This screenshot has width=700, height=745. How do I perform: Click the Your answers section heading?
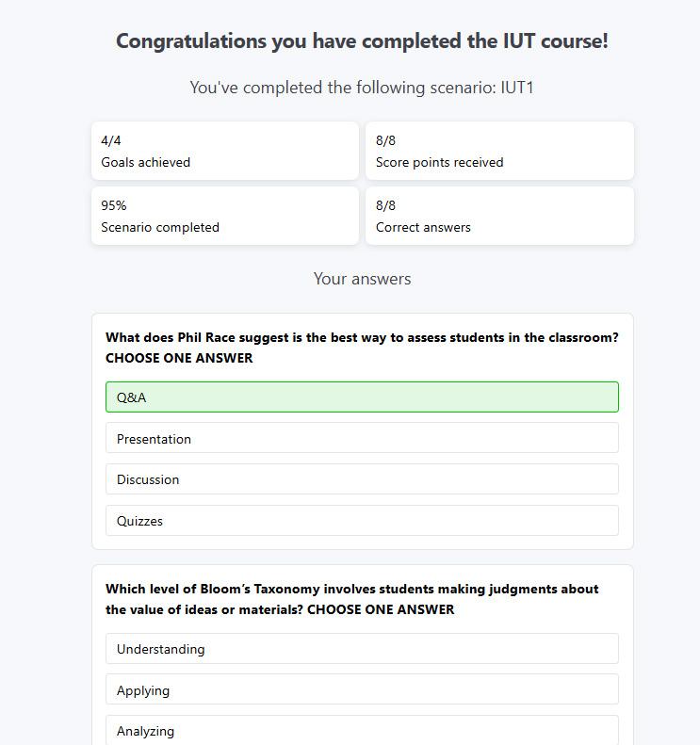(362, 279)
